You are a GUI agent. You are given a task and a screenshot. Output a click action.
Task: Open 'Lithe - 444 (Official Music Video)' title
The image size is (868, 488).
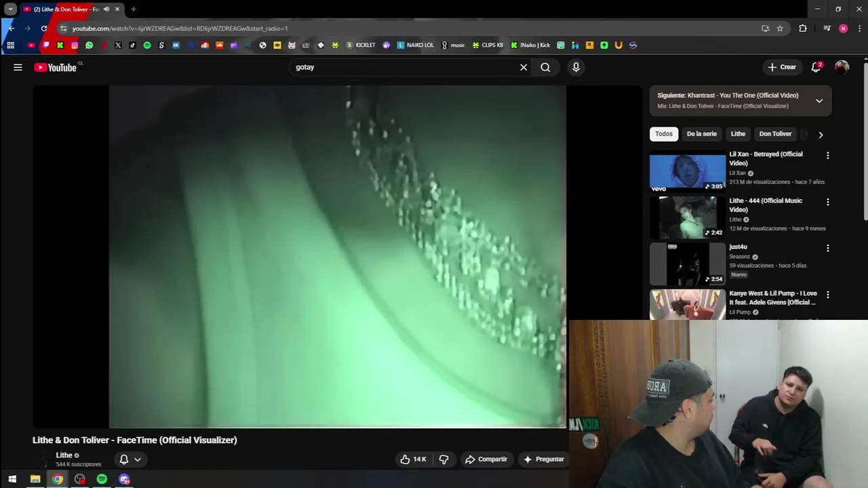click(x=766, y=205)
